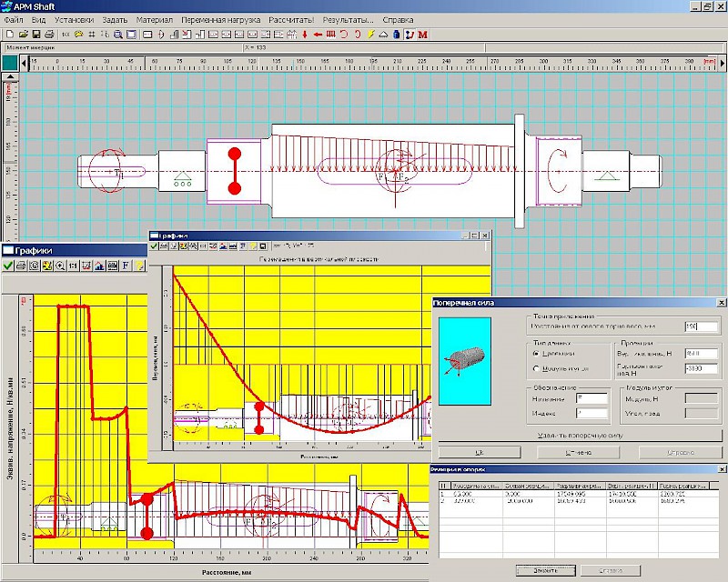Add a transverse force with red down arrow
Viewport: 728px width, 582px height.
click(305, 35)
